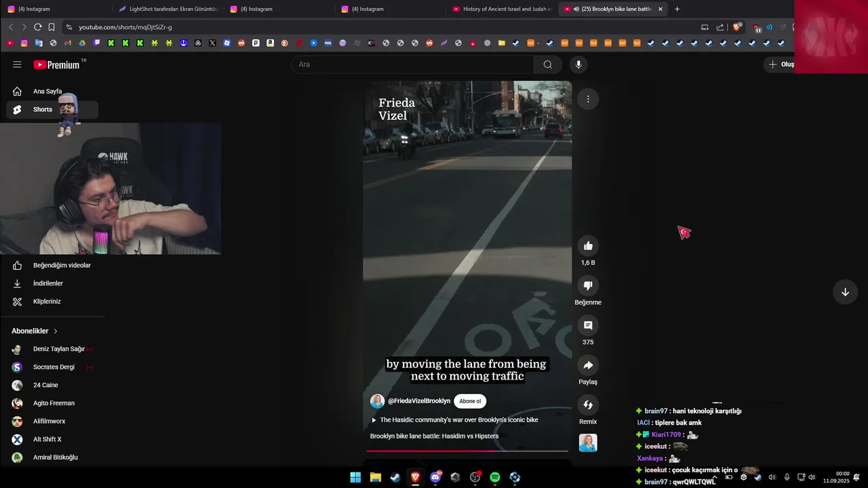Viewport: 868px width, 488px height.
Task: Open Alifilmworx subscription channel
Action: click(x=52, y=422)
